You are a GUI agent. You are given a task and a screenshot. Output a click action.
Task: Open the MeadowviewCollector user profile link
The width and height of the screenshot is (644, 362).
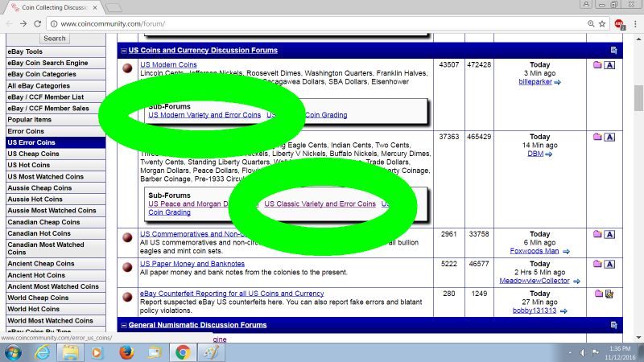(x=535, y=281)
